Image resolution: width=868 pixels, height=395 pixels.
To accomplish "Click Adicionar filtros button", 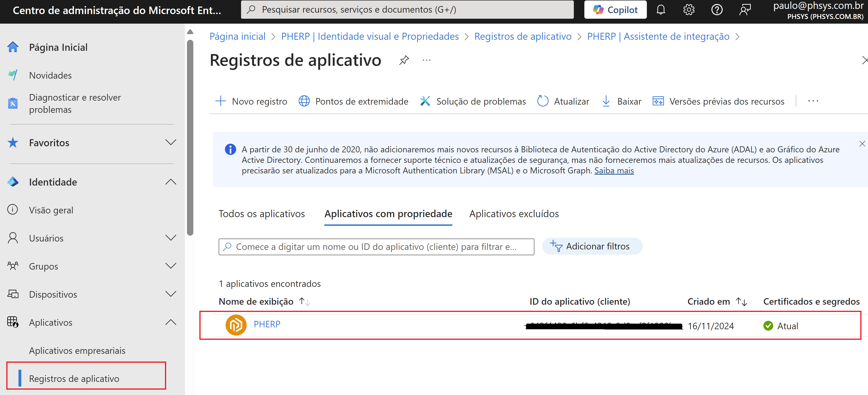I will pyautogui.click(x=592, y=246).
